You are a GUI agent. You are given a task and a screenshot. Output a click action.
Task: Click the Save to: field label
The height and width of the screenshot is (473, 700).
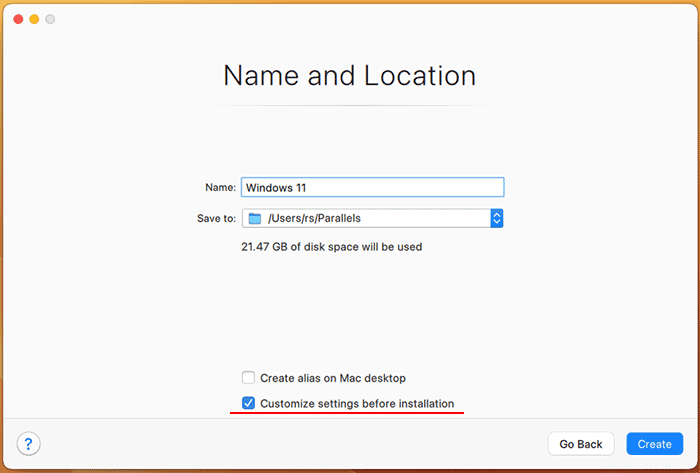coord(217,219)
